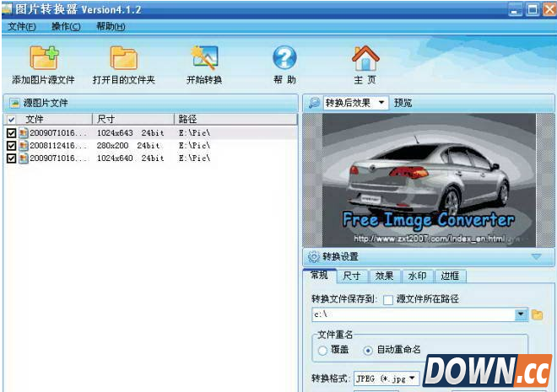This screenshot has width=557, height=392.
Task: Uncheck the 1024x640 file checkbox
Action: pos(11,158)
